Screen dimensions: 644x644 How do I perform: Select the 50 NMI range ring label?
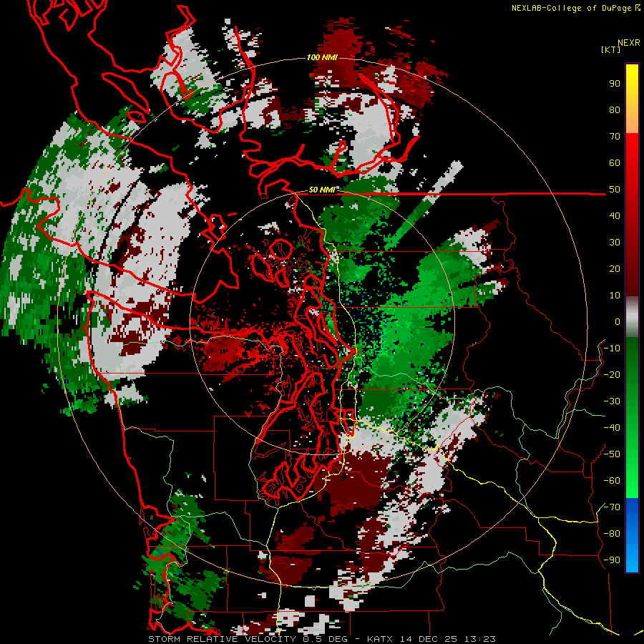[322, 190]
